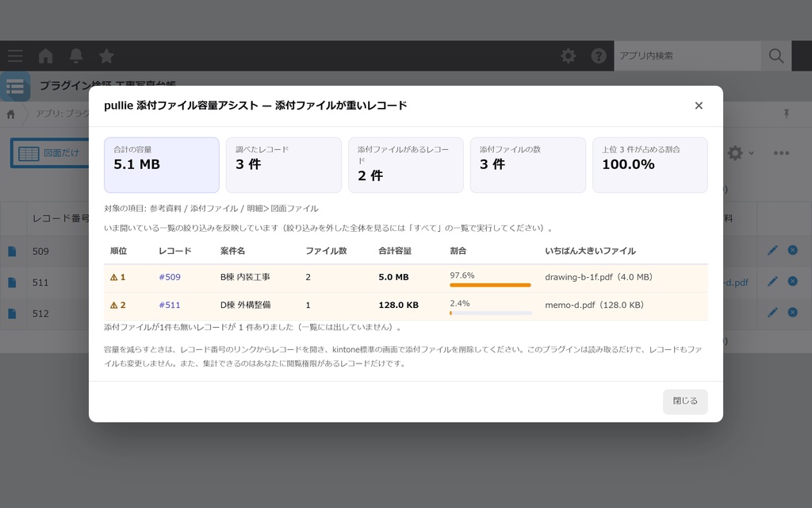Click memo-d.pdf (128.0 KB) text

click(x=595, y=306)
